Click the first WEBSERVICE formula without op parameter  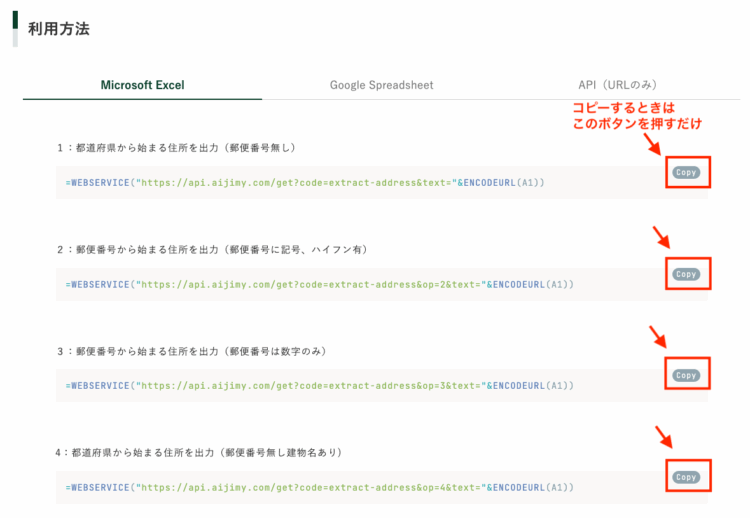[x=305, y=183]
